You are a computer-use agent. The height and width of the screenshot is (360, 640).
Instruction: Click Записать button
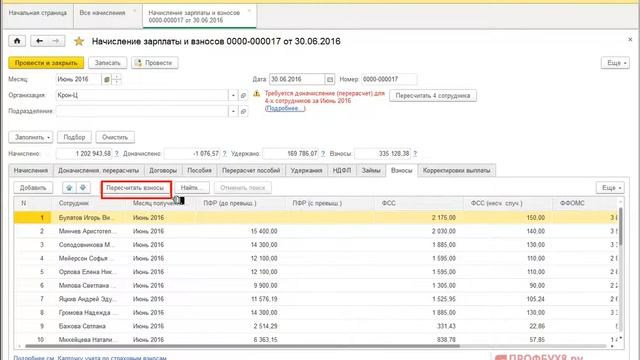pyautogui.click(x=108, y=63)
